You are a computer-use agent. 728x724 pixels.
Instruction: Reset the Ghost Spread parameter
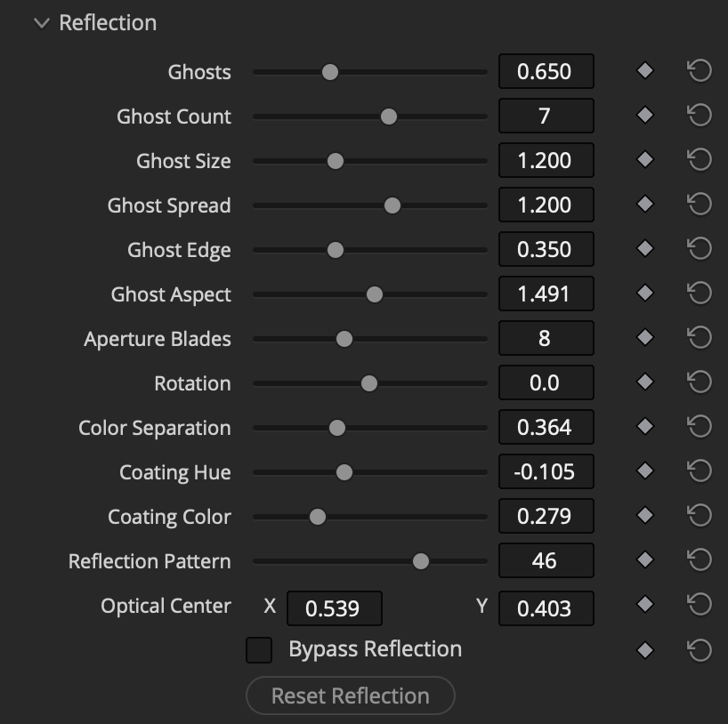pyautogui.click(x=700, y=205)
